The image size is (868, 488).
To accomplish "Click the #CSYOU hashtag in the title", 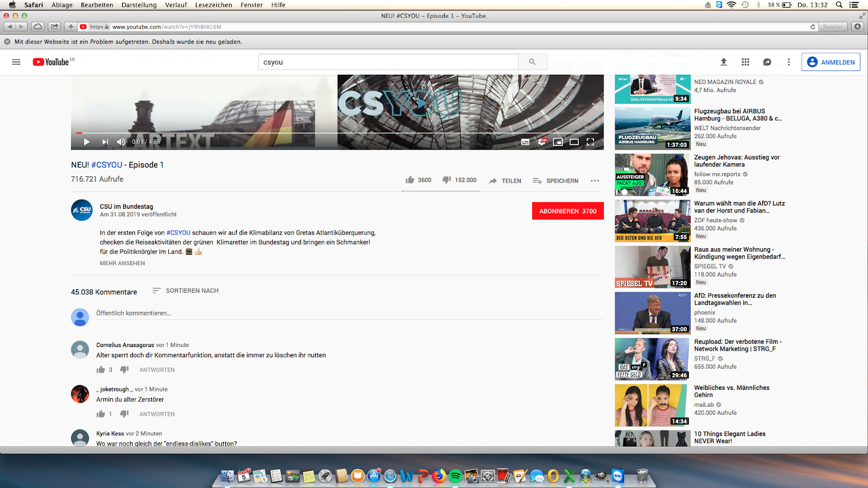I will [107, 165].
